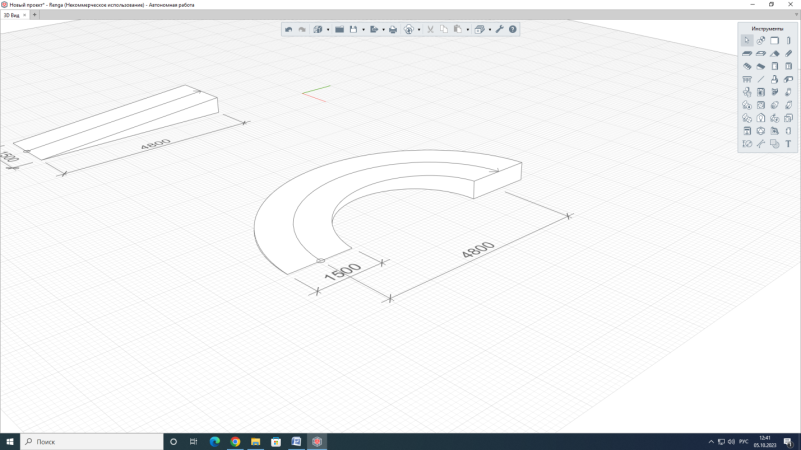Click the 4800 dimension label of curved ramp

[478, 250]
